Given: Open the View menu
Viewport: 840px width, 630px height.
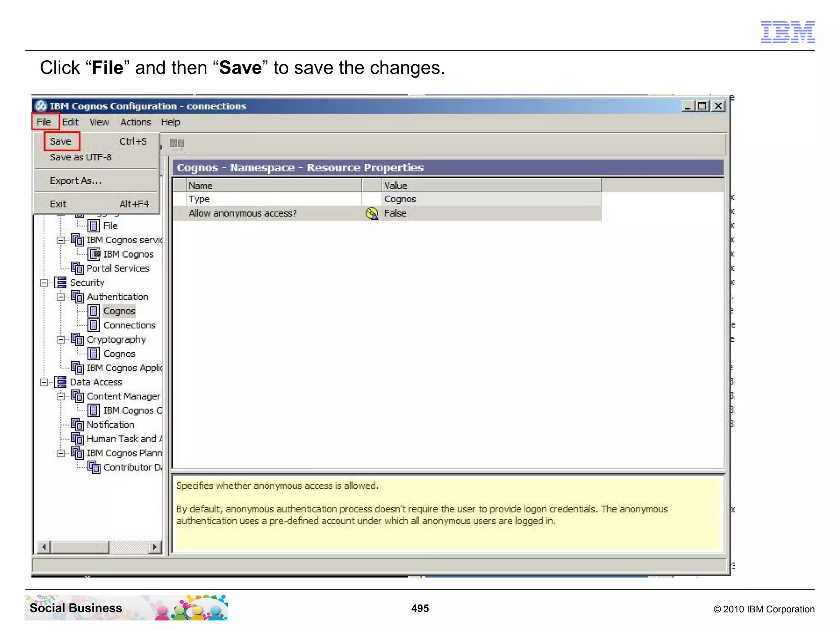Looking at the screenshot, I should (99, 122).
